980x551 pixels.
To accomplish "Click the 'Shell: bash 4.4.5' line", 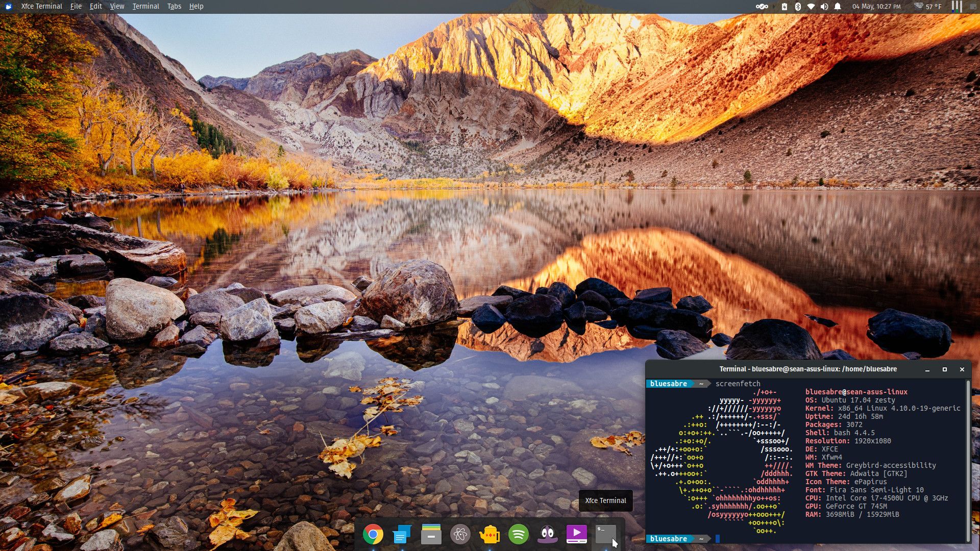I will (x=840, y=433).
